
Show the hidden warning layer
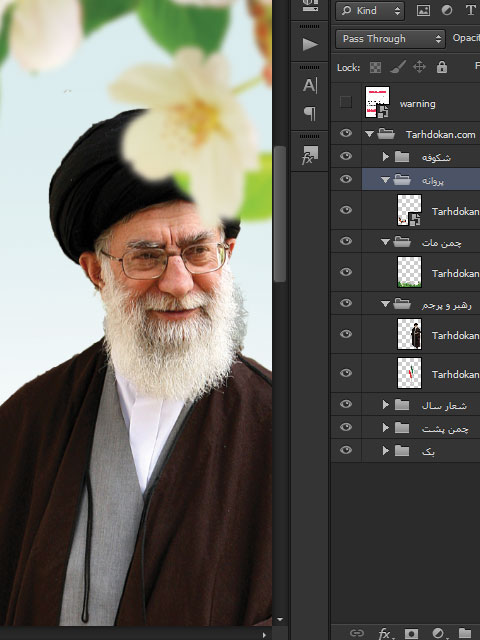[x=346, y=102]
